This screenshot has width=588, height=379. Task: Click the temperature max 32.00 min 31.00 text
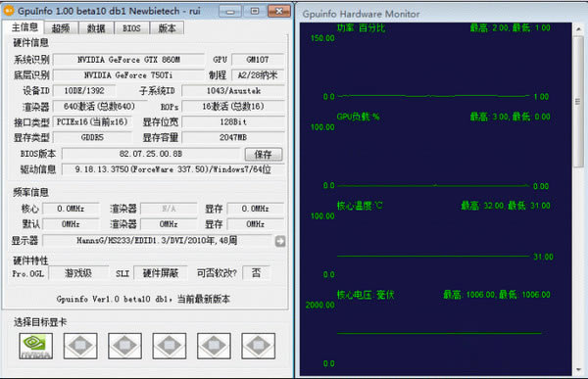506,206
